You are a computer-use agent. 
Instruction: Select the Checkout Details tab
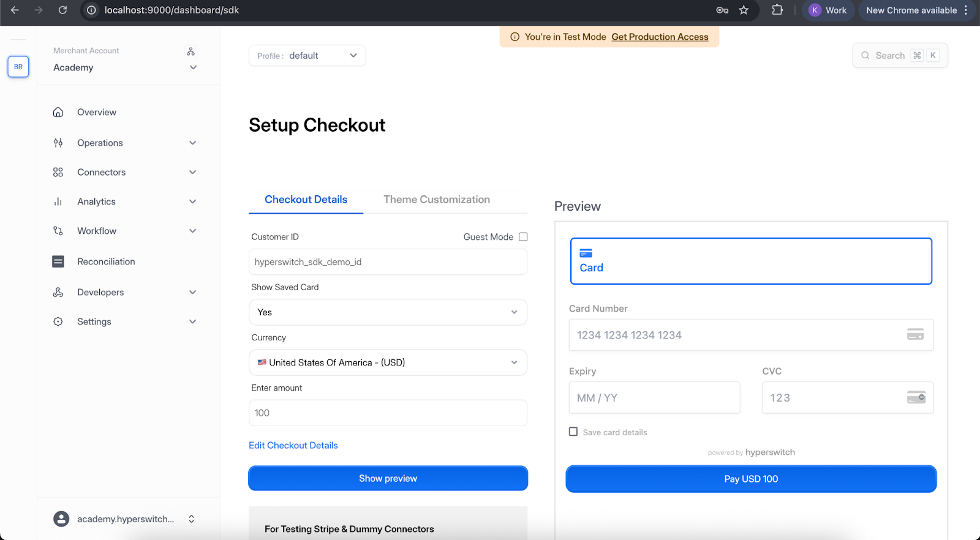[306, 200]
